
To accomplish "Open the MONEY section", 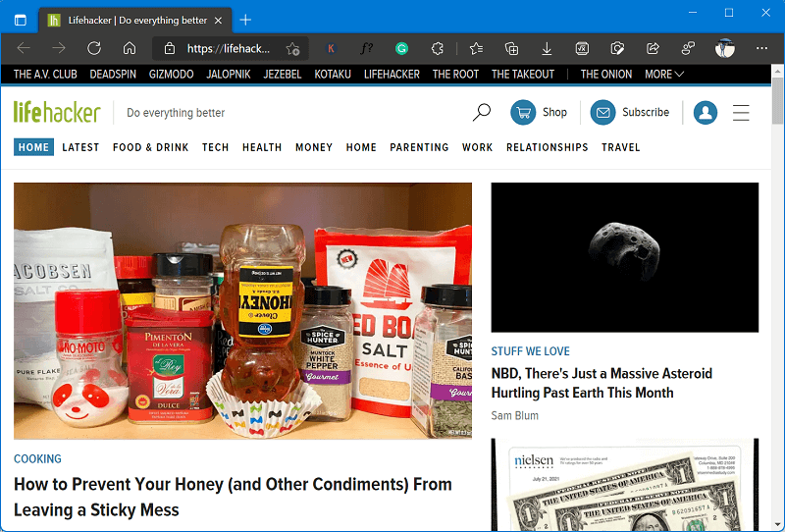I will [x=314, y=147].
